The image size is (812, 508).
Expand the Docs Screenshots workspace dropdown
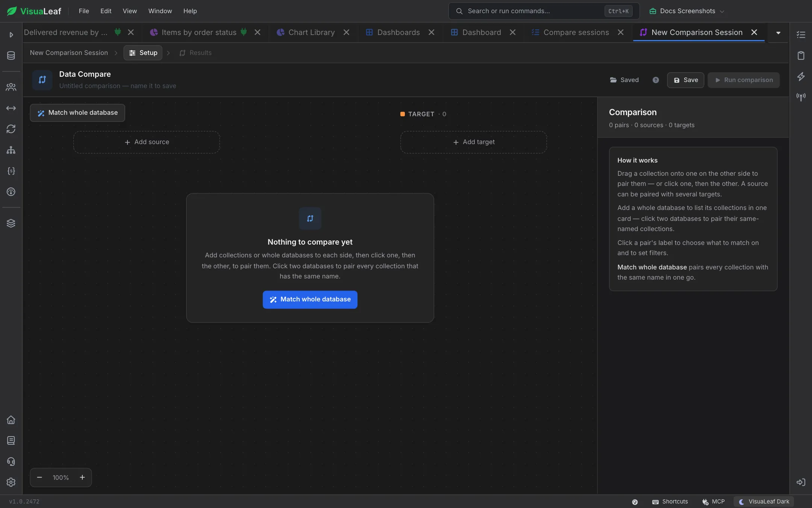[686, 11]
